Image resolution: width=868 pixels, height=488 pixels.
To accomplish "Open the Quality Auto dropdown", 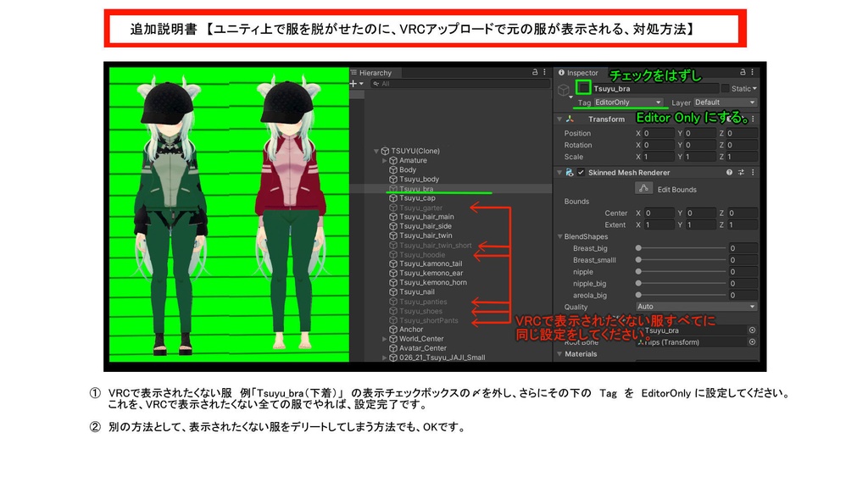I will (696, 307).
